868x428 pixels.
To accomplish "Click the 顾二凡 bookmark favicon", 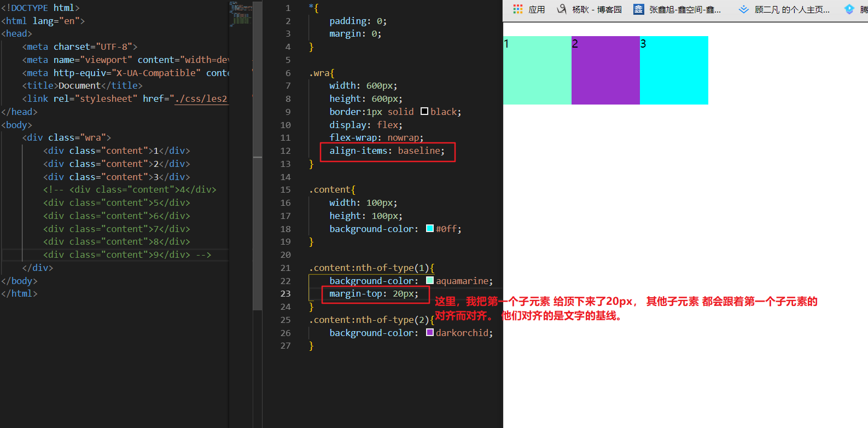I will click(744, 9).
